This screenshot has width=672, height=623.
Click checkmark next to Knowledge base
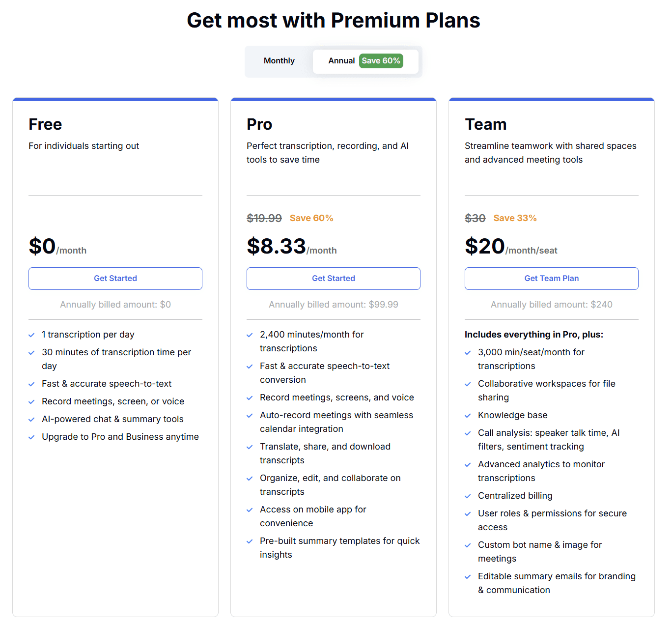[x=468, y=416]
